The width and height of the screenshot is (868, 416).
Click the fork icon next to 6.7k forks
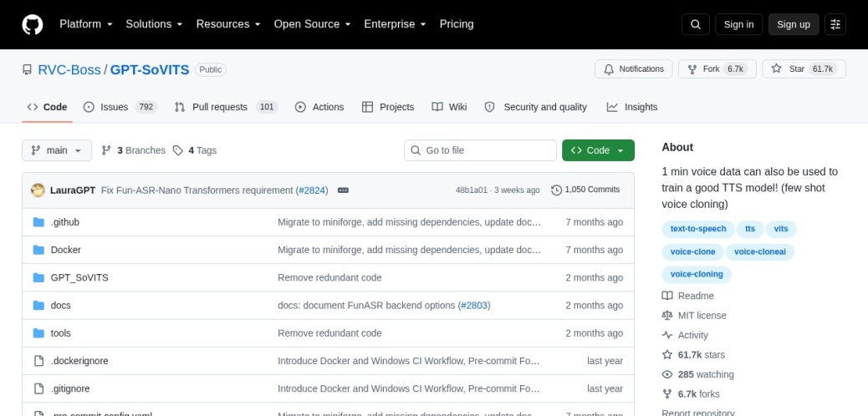click(667, 394)
